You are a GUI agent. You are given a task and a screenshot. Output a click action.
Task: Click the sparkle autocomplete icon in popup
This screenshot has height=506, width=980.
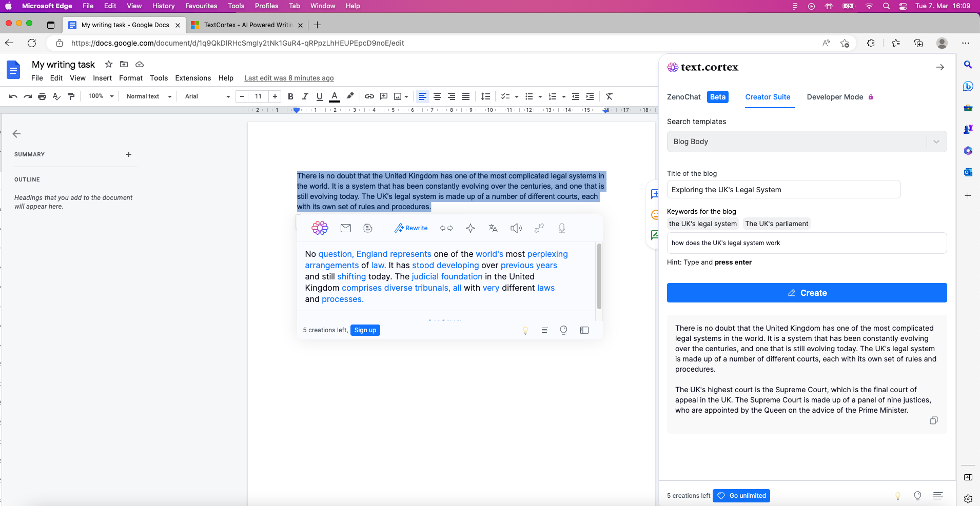coord(471,228)
